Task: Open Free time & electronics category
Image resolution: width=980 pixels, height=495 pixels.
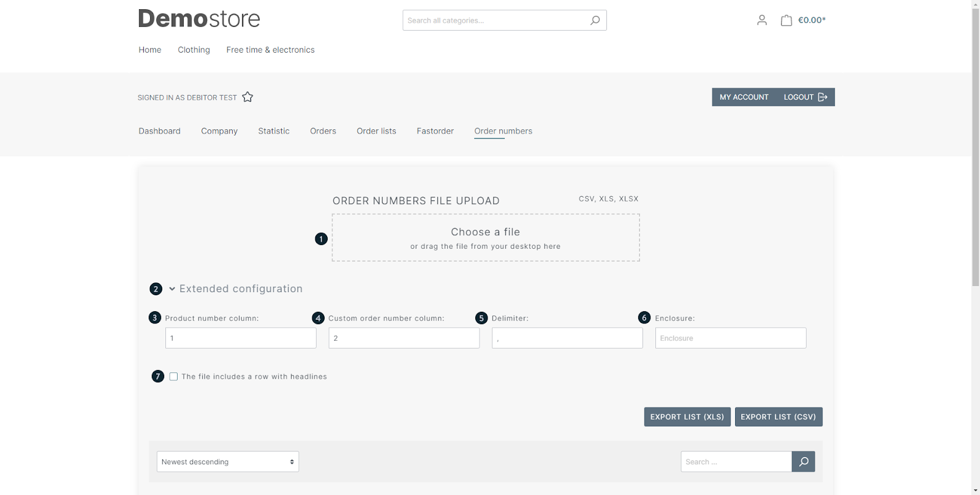Action: (270, 50)
